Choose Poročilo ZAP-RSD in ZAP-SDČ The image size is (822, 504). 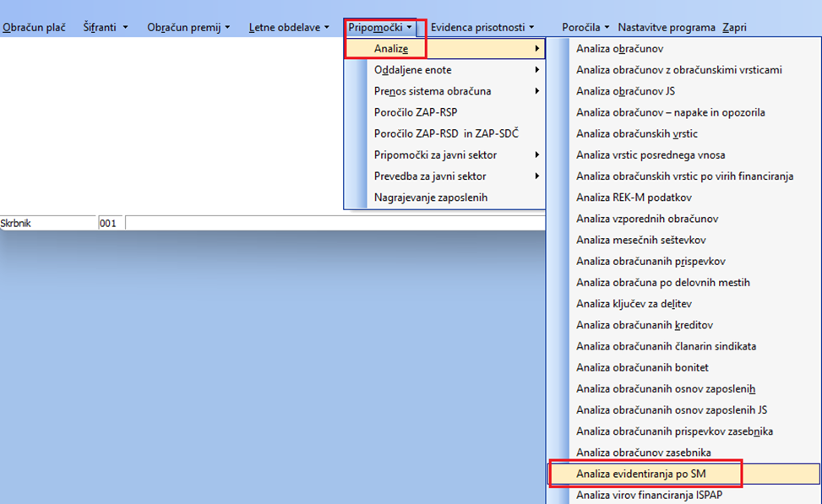(x=444, y=133)
